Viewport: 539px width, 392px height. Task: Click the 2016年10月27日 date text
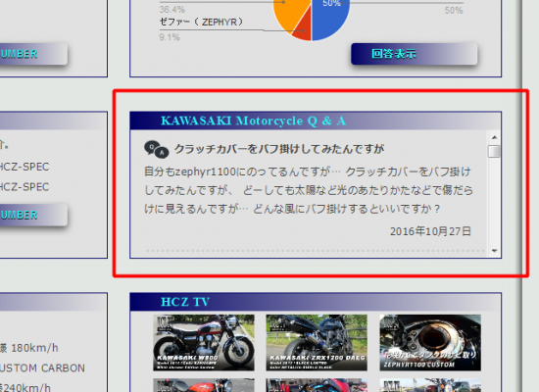[430, 231]
